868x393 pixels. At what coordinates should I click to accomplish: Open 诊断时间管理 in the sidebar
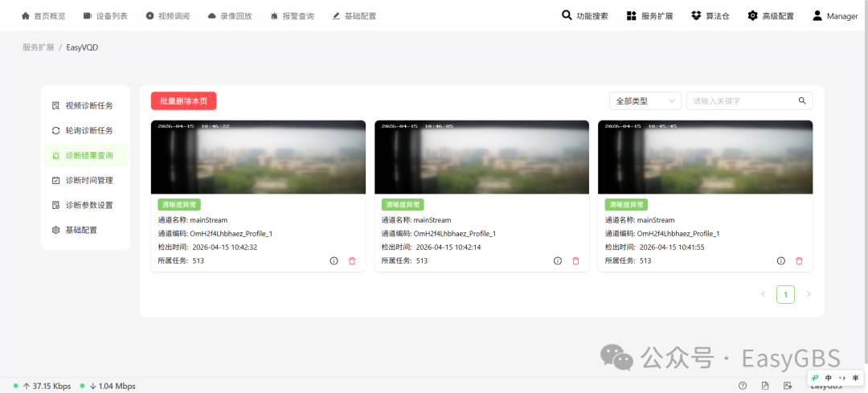[x=85, y=181]
